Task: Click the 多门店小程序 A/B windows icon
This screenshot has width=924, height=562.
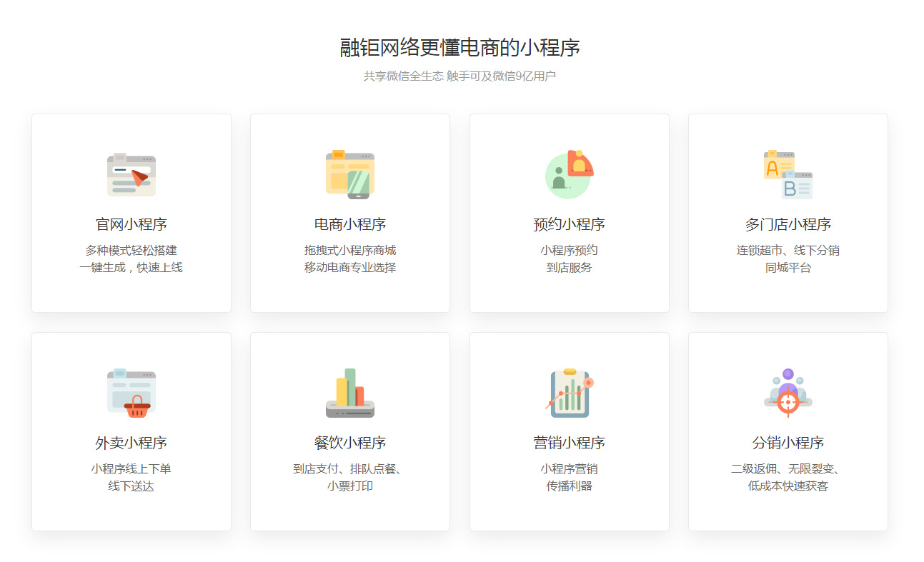Action: click(788, 175)
